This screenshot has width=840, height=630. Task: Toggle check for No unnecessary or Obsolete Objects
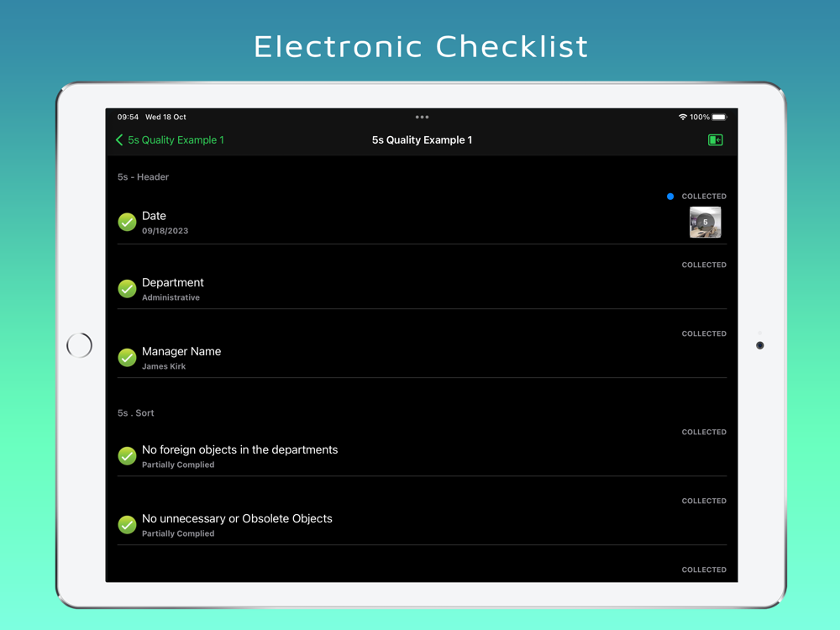127,524
